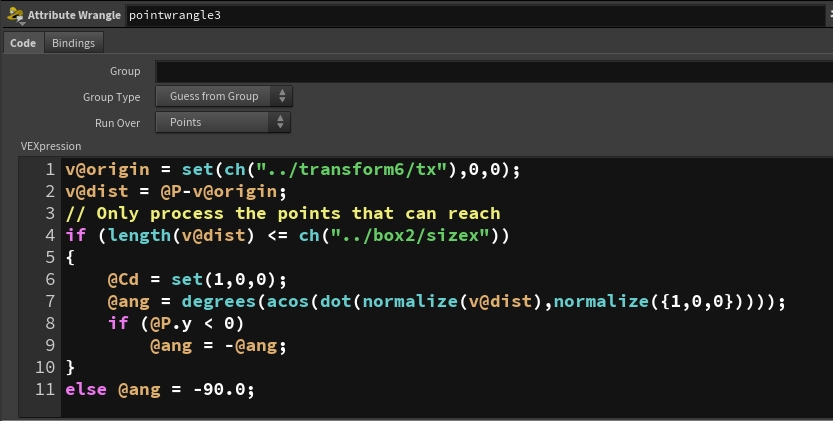Switch to the Code tab

22,43
